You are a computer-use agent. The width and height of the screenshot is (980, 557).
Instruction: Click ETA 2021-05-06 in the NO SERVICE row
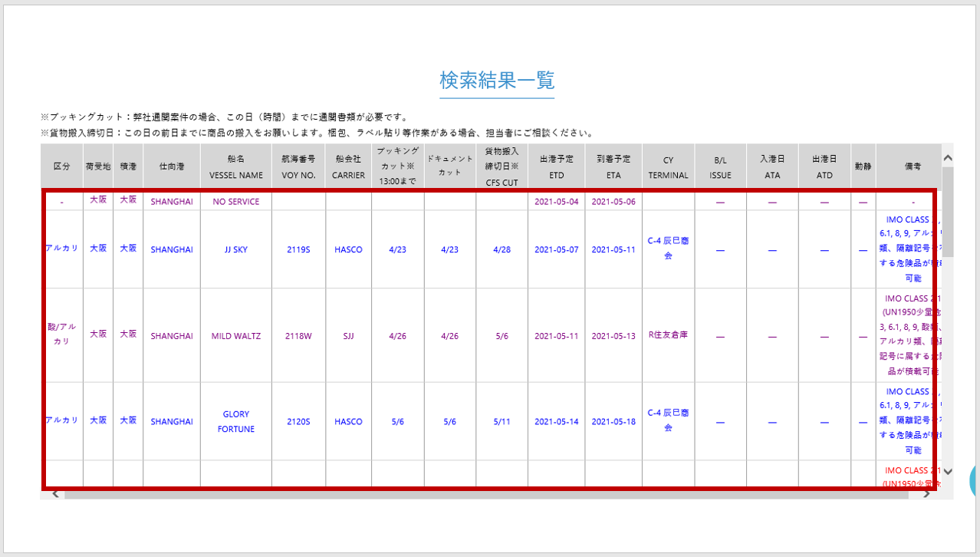[x=613, y=202]
